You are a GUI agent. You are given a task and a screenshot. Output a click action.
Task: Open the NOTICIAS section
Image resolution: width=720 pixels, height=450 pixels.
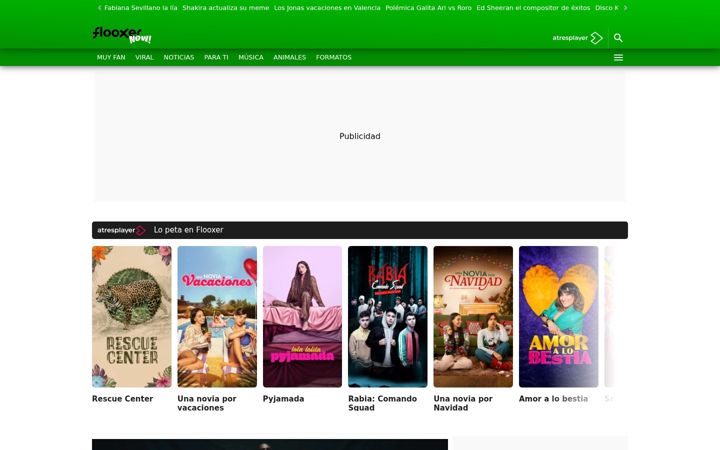click(x=179, y=57)
